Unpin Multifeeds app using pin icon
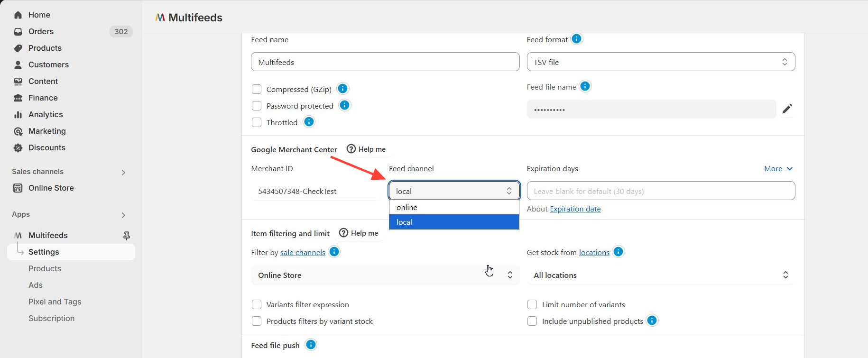The image size is (868, 358). pos(127,236)
